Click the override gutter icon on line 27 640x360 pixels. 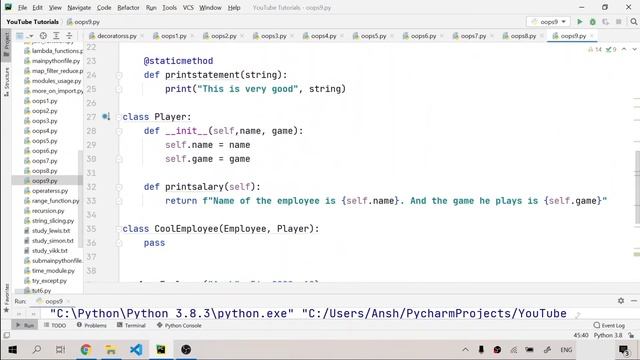106,117
